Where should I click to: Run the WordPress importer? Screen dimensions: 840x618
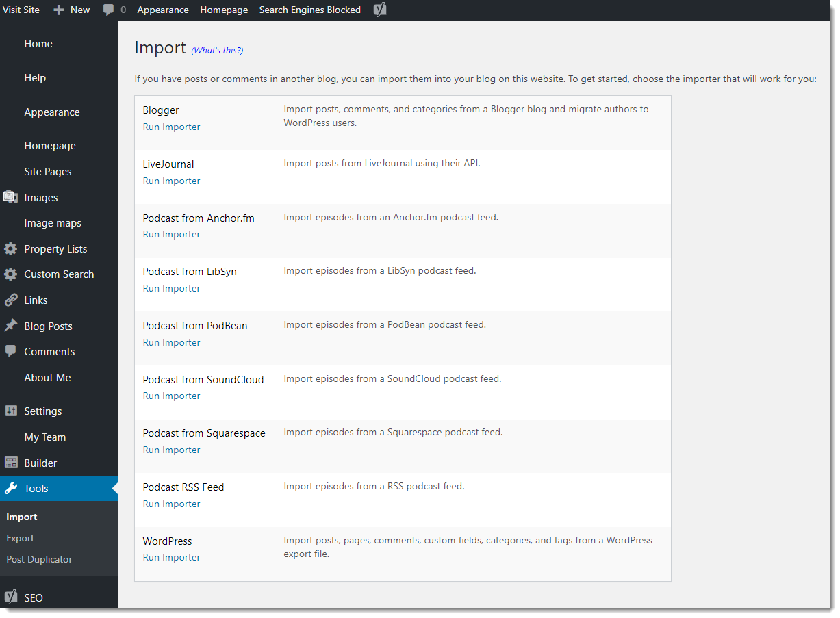(x=171, y=557)
